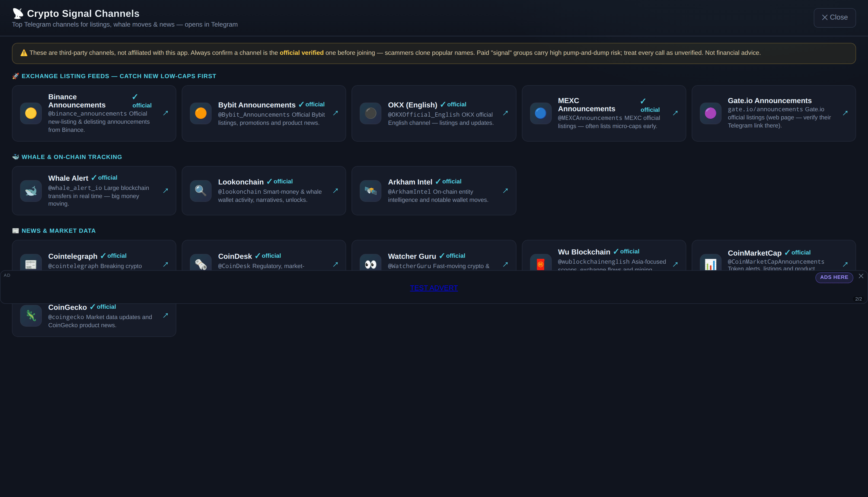The height and width of the screenshot is (497, 868).
Task: Open CoinDesk via its arrow icon
Action: (x=335, y=264)
